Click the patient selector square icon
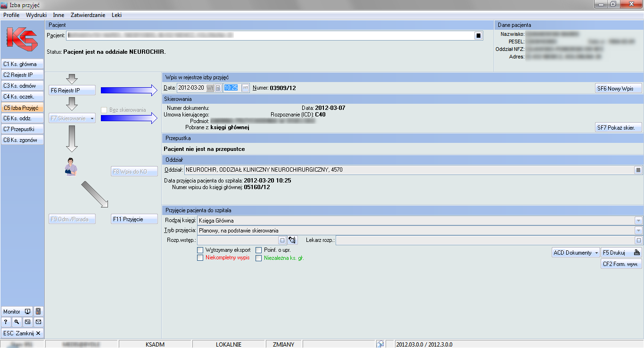Viewport: 644px width, 348px height. click(478, 35)
